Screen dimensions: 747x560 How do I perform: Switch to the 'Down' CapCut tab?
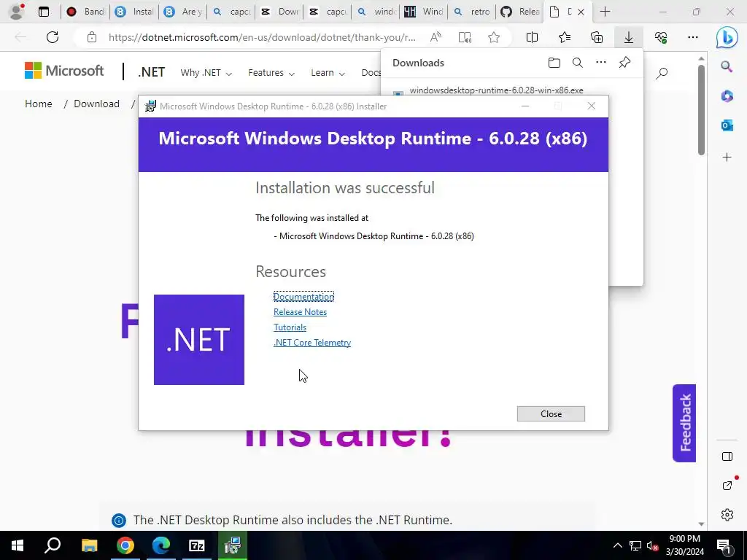pos(279,12)
